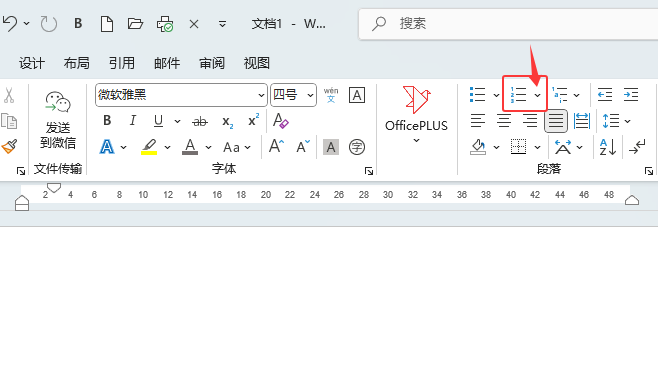658x368 pixels.
Task: Open the font color dropdown arrow
Action: [x=209, y=147]
